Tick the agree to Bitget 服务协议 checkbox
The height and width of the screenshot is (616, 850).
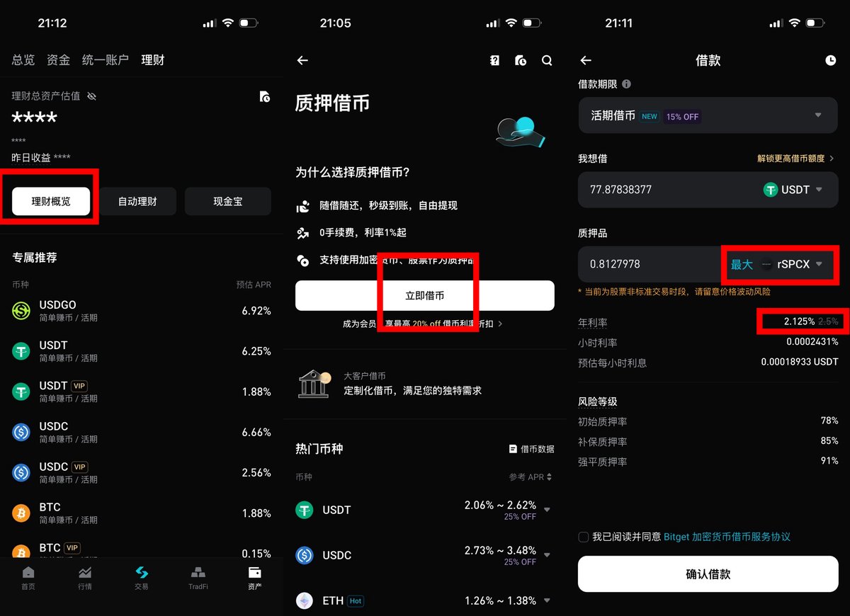click(x=584, y=537)
